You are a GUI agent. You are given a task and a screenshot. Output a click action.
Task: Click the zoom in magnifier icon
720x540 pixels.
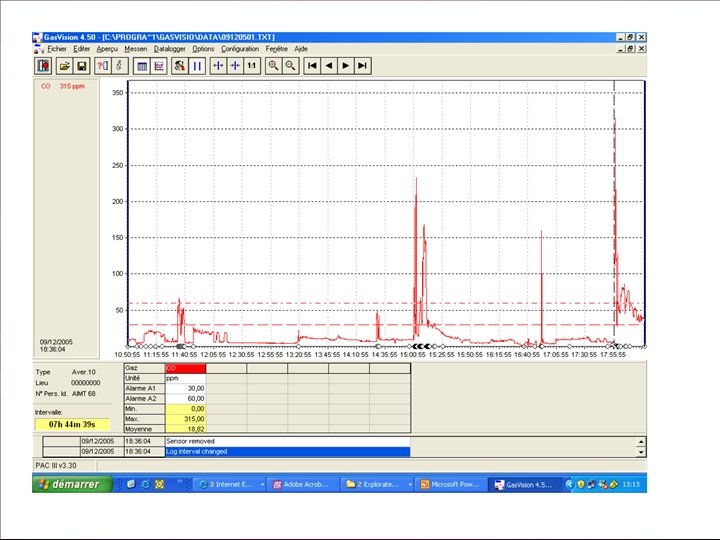[273, 65]
